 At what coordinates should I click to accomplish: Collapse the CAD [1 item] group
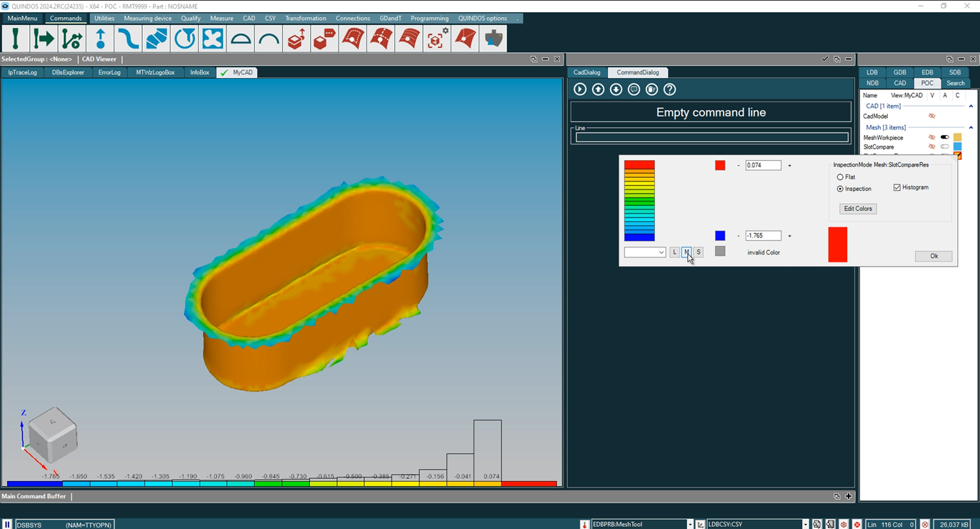[x=971, y=106]
